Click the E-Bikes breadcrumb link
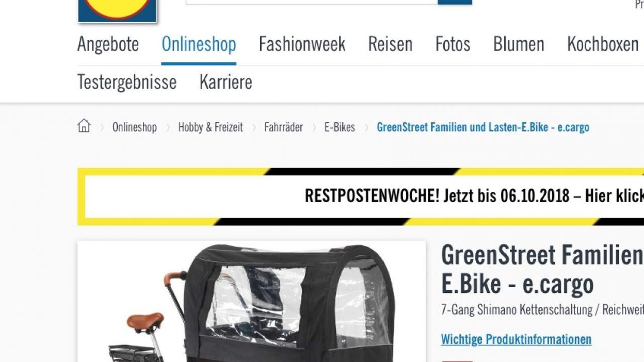644x362 pixels. tap(340, 127)
